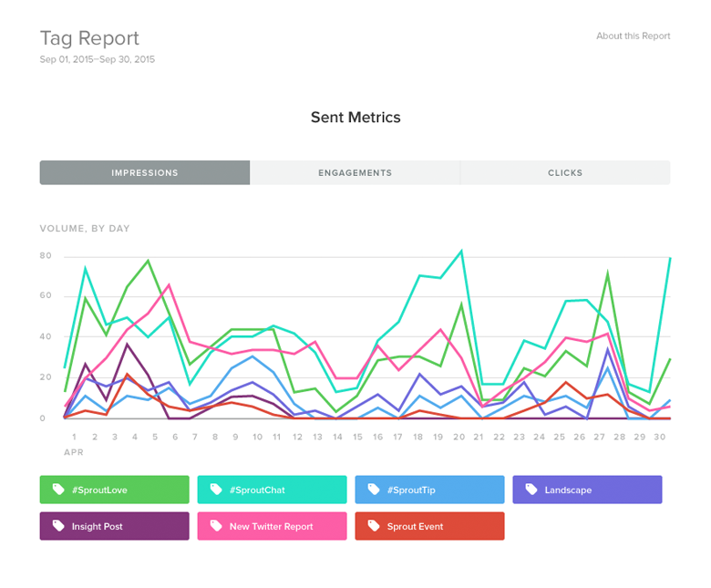Viewport: 711px width, 588px height.
Task: Click the tag icon on New Twitter Report
Action: coord(216,526)
